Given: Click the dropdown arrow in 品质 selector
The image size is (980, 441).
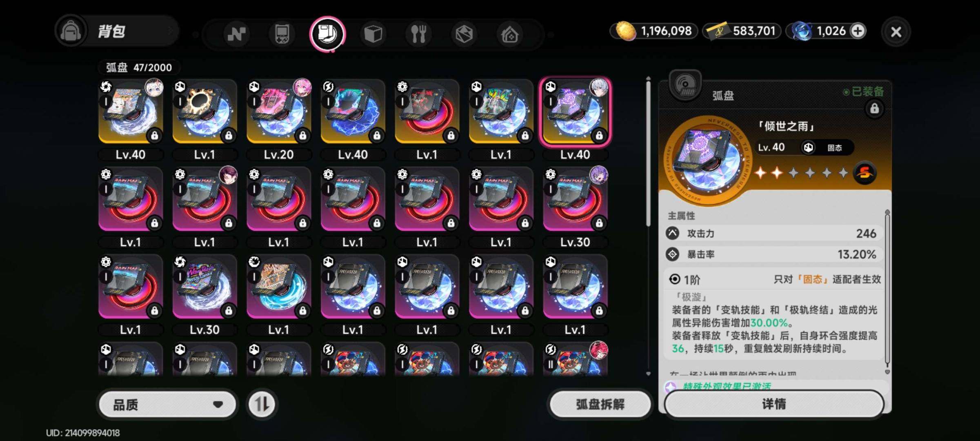Looking at the screenshot, I should 218,405.
